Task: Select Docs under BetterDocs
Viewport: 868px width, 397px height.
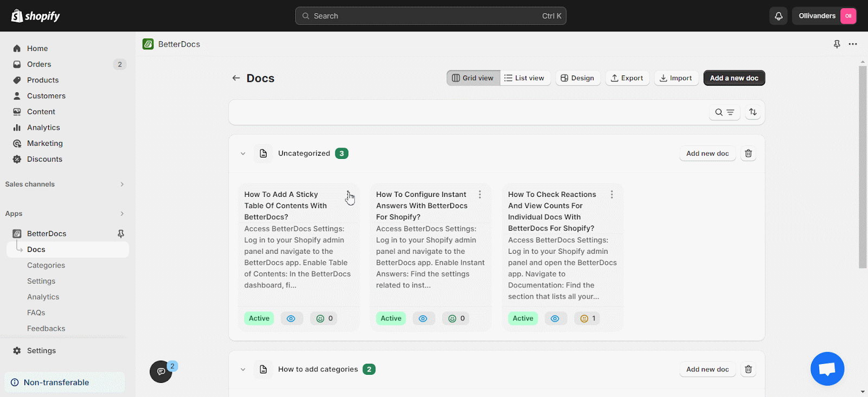Action: (67, 249)
